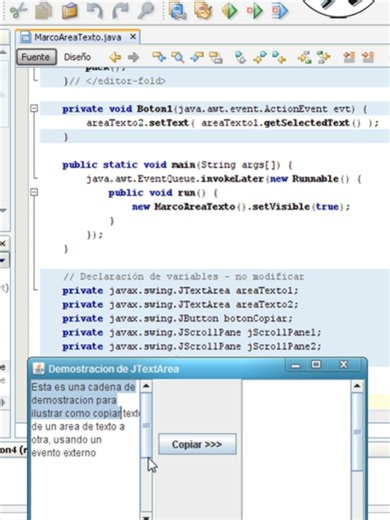This screenshot has height=520, width=390.
Task: Click the Profile main project icon
Action: 280,10
